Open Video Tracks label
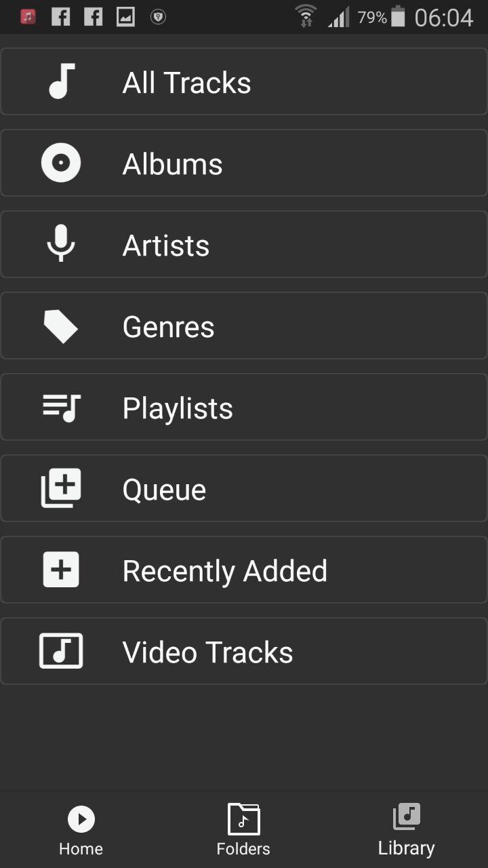Screen dimensions: 488x868 point(207,652)
